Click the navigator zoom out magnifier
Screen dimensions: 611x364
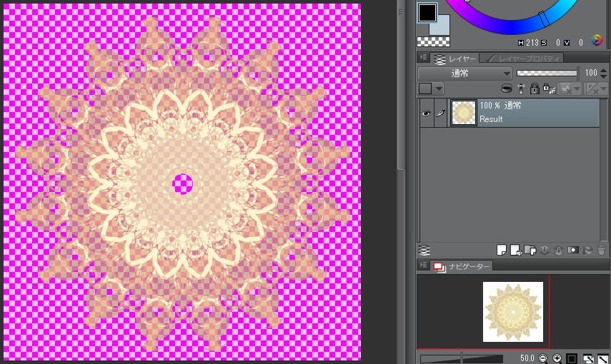tap(544, 358)
